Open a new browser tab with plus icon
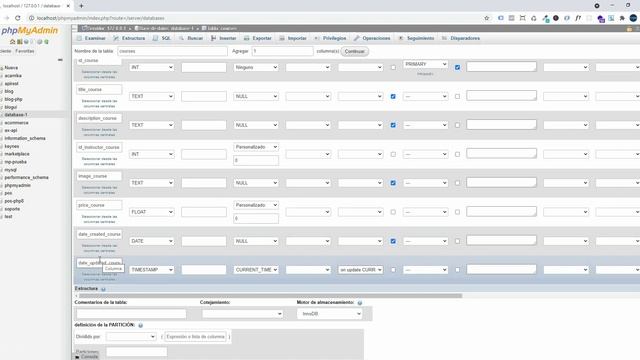640x360 pixels. [81, 6]
